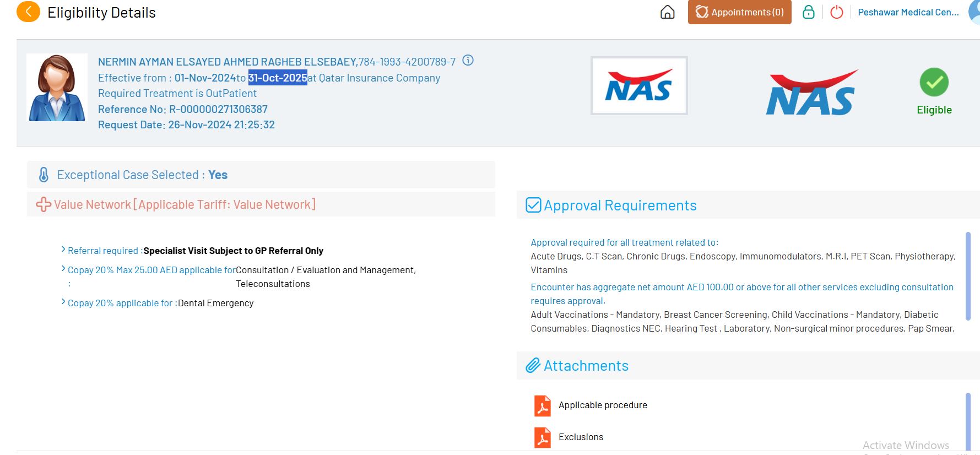Click the effective start date 01-Nov-2024
Screen dimensions: 980x455
tap(205, 78)
